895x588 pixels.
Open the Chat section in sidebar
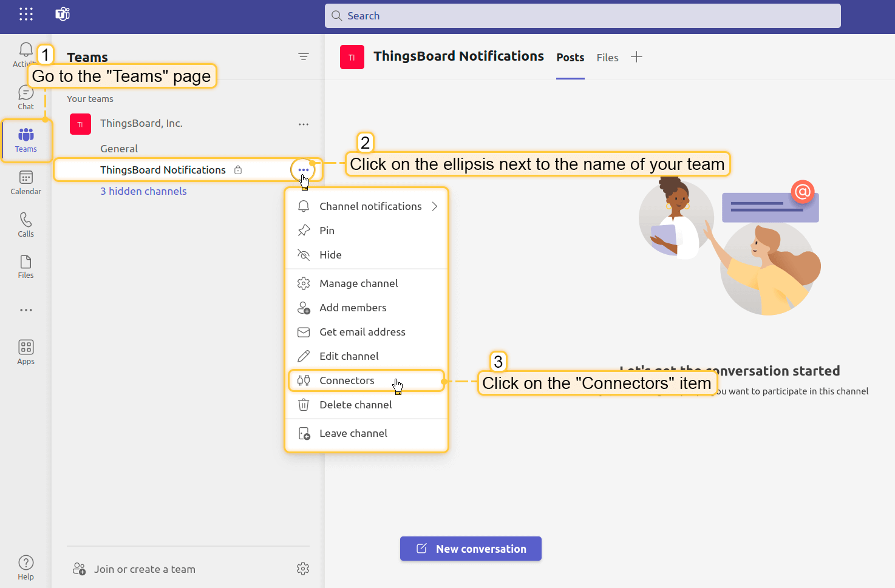[x=26, y=97]
